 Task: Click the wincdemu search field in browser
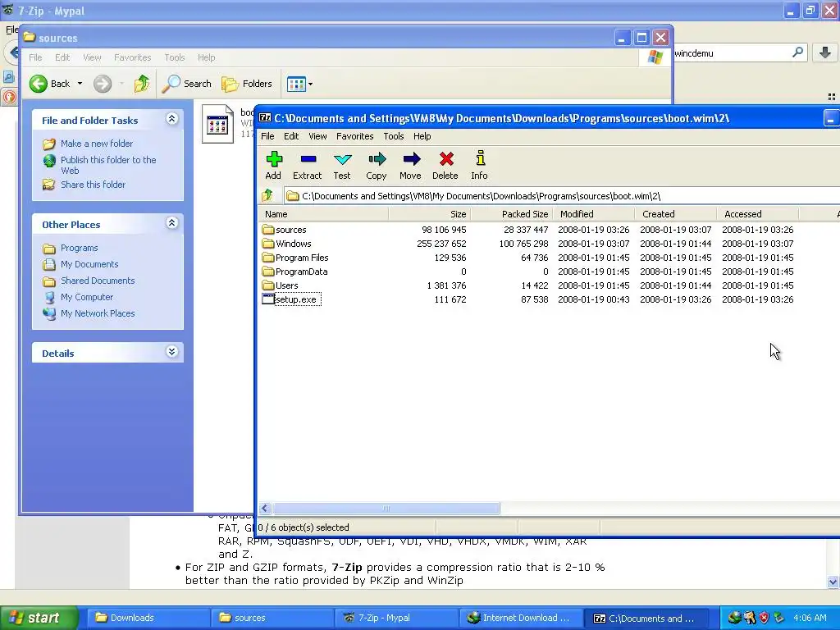tap(731, 53)
